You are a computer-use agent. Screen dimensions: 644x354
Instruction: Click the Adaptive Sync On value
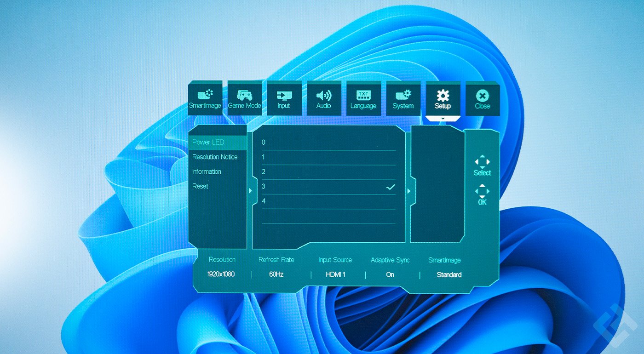(x=390, y=274)
